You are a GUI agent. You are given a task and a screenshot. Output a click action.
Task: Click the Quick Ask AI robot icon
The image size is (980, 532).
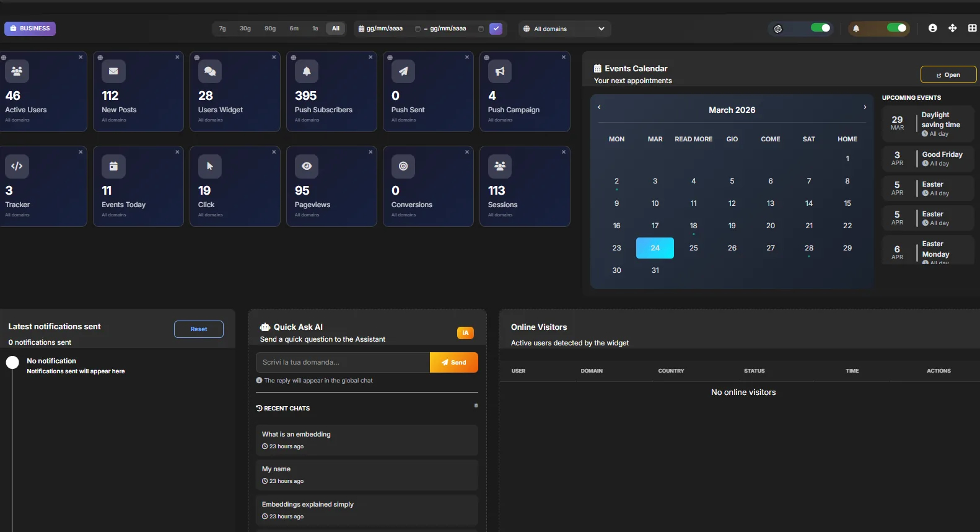click(x=265, y=327)
